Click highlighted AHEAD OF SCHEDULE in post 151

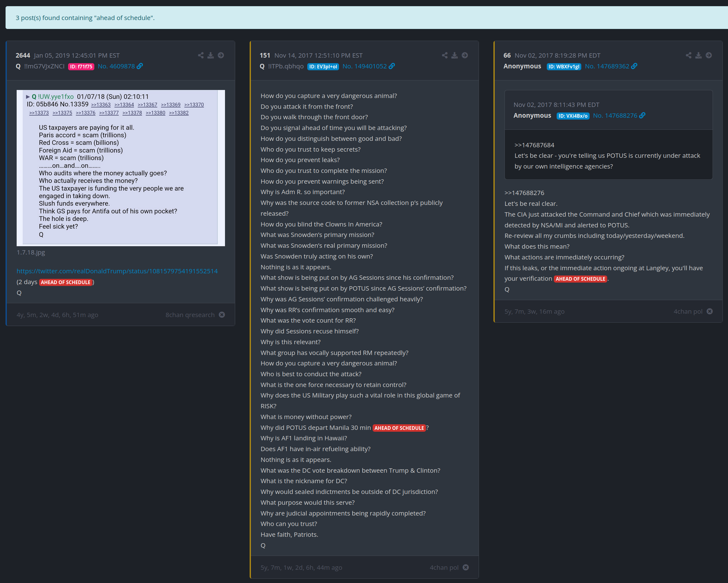[x=399, y=428]
